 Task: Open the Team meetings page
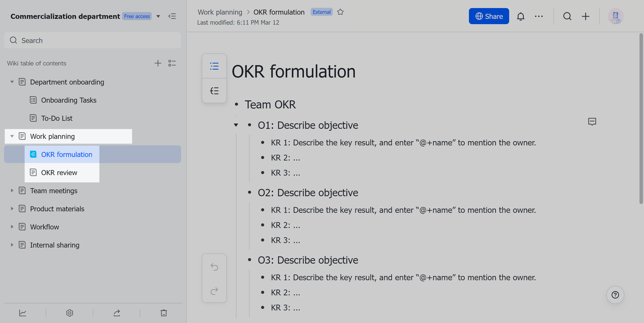[54, 190]
